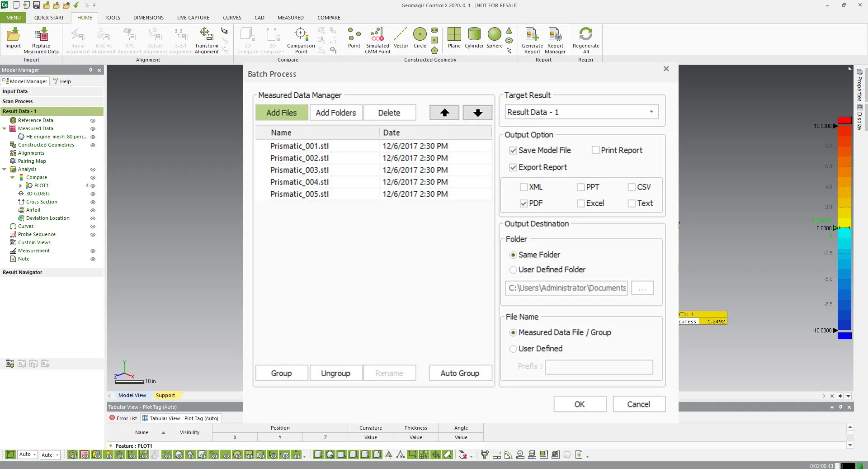Click the Auto Group button
868x469 pixels.
(460, 373)
